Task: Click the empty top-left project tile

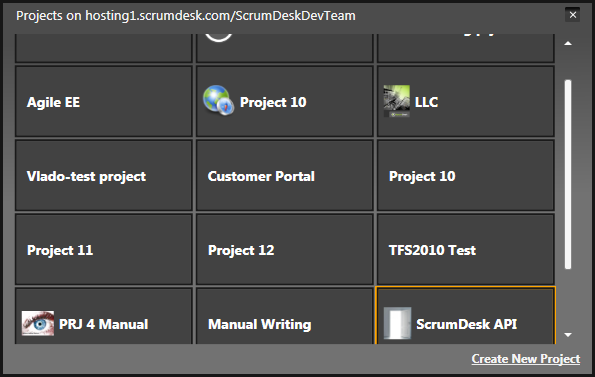Action: pos(104,48)
